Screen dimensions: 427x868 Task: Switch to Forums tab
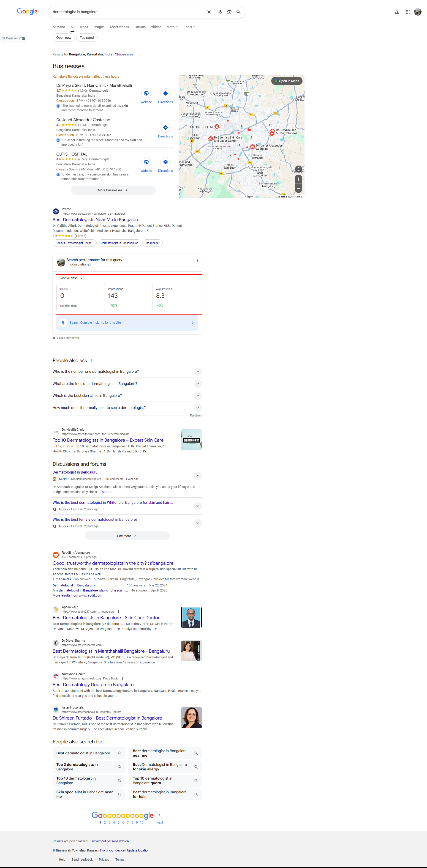point(140,27)
